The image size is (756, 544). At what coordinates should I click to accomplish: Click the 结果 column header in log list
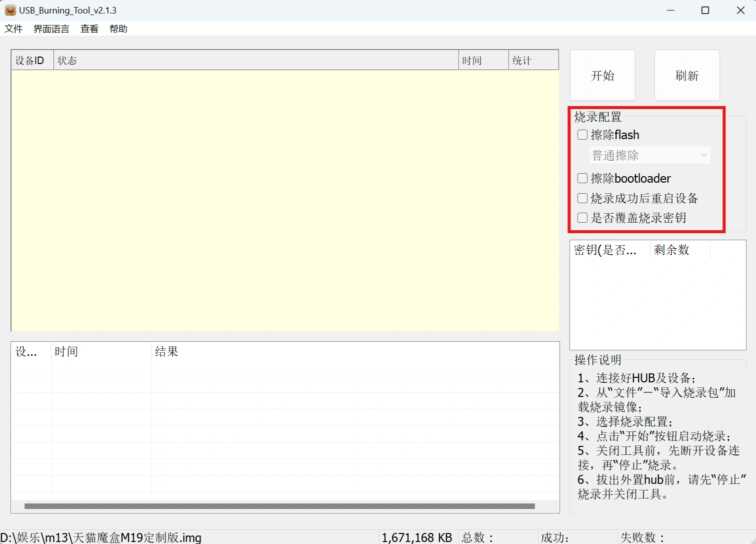point(355,352)
